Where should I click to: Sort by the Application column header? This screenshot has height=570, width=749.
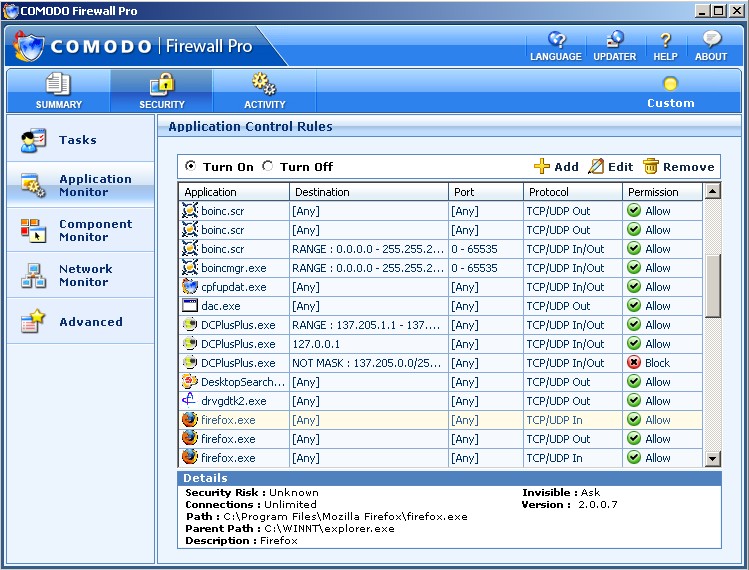234,192
